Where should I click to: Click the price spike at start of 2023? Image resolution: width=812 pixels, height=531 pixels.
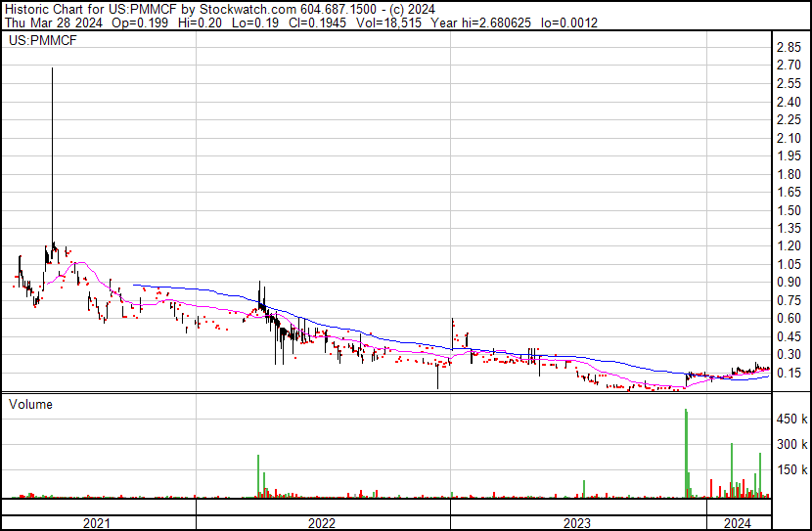point(453,333)
